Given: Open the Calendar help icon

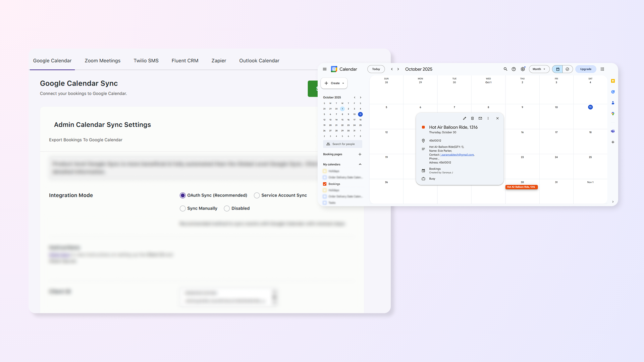Looking at the screenshot, I should (x=514, y=69).
